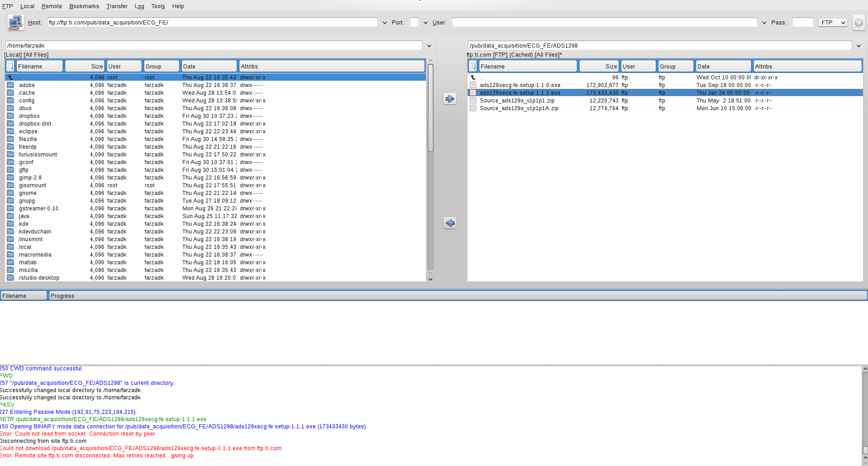Open the FTP menu

coord(7,6)
